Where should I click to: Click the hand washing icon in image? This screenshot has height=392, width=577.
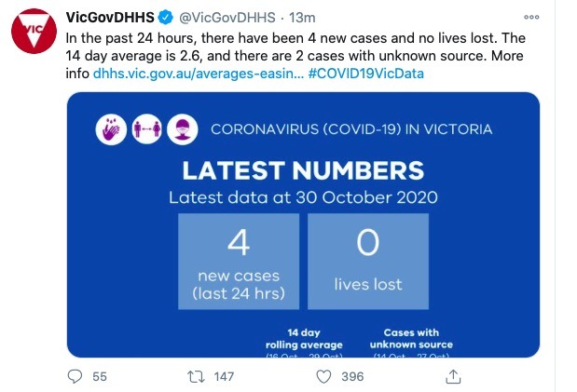tap(111, 129)
